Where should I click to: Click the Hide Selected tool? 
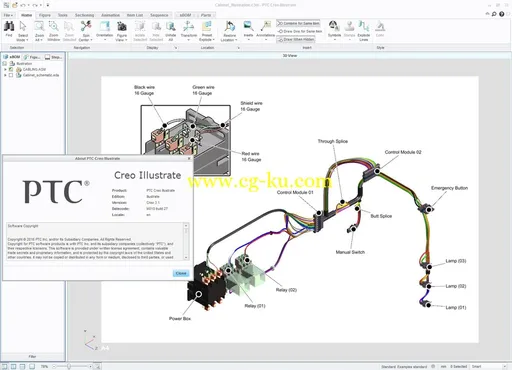coord(156,31)
